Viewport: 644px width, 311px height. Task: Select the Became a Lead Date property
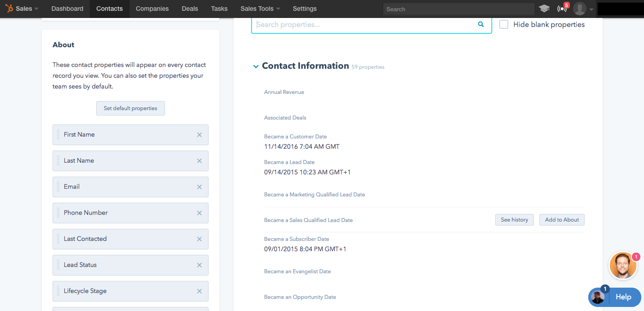289,162
